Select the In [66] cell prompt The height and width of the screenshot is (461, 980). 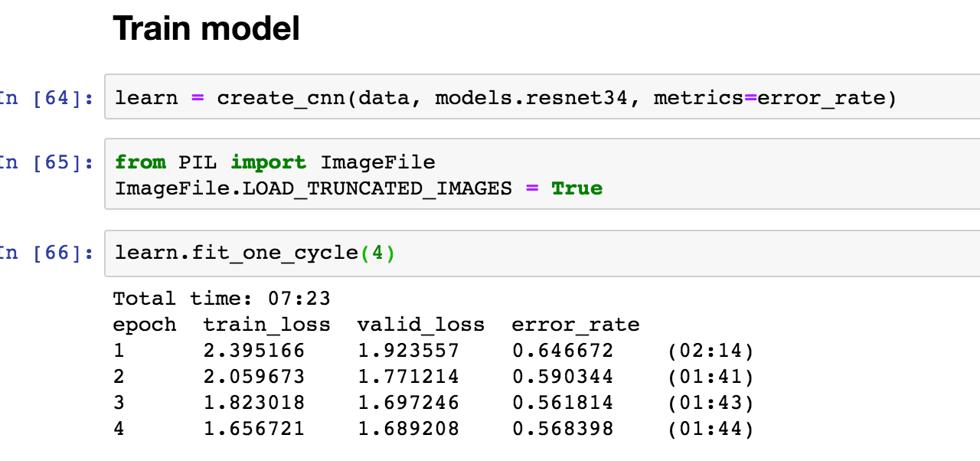click(x=46, y=253)
